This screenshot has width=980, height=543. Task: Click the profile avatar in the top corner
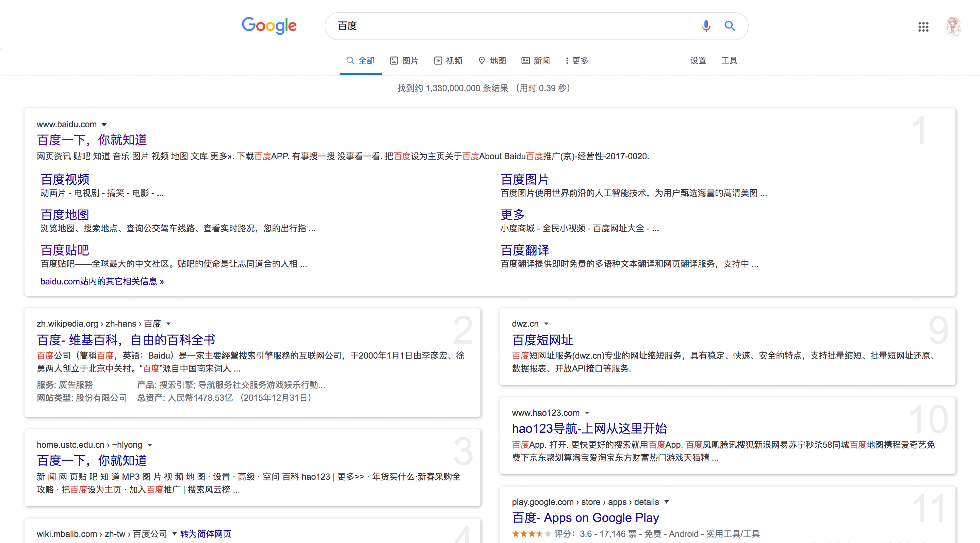pos(953,27)
